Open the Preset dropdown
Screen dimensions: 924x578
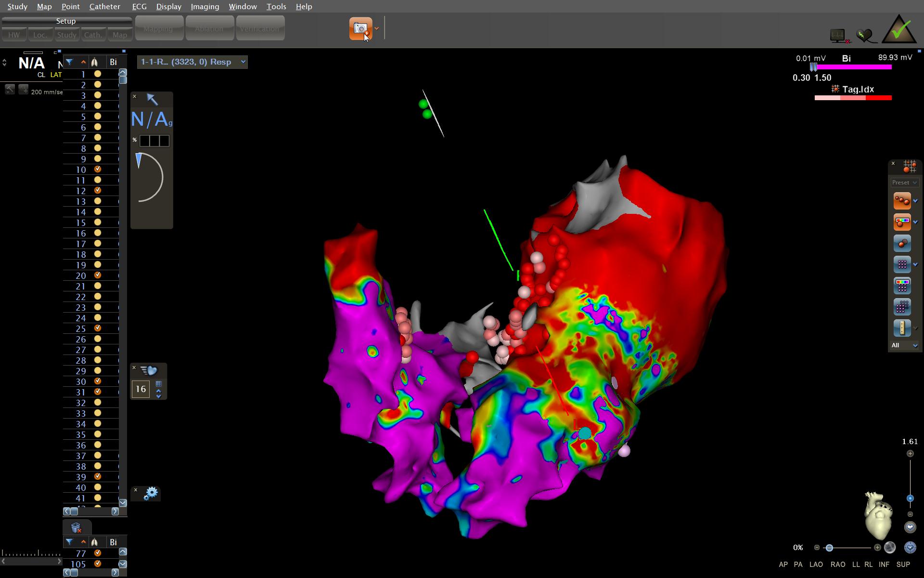(904, 183)
